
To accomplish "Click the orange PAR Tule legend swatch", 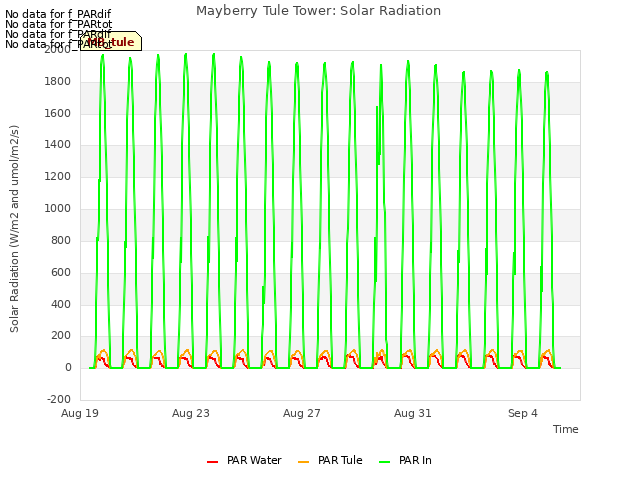I will click(x=303, y=462).
